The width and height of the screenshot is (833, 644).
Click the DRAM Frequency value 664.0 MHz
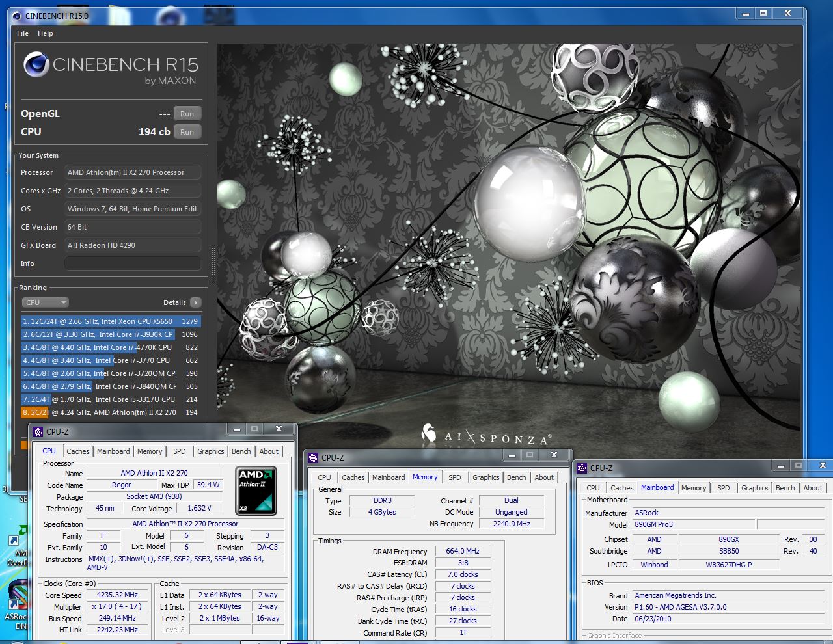point(463,551)
